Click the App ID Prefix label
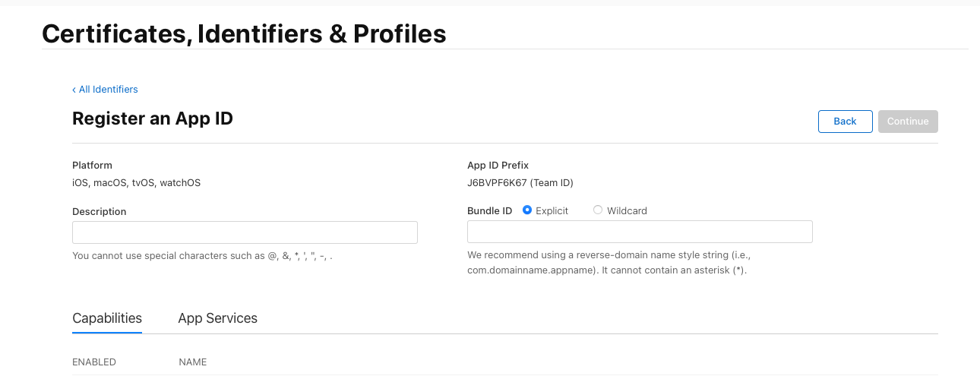This screenshot has height=376, width=980. click(x=498, y=165)
